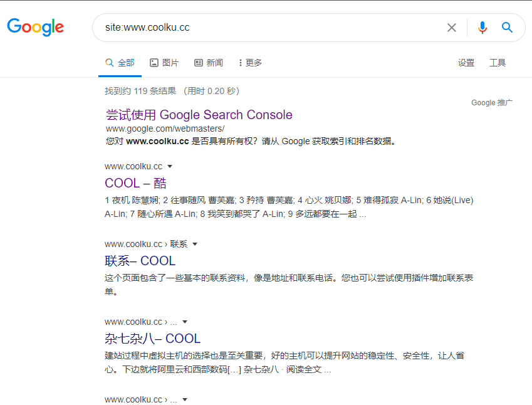Open the 更多 more menu
This screenshot has width=532, height=405.
250,63
